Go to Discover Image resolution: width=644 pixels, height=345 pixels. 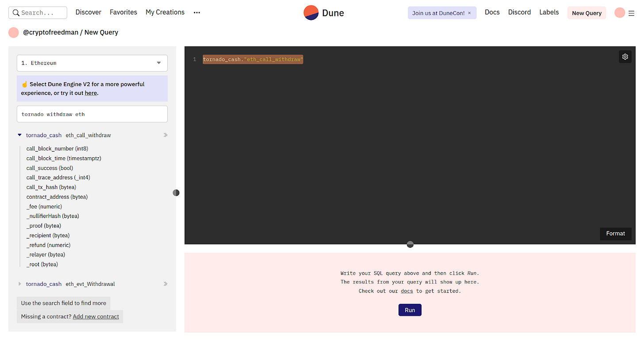pos(88,12)
